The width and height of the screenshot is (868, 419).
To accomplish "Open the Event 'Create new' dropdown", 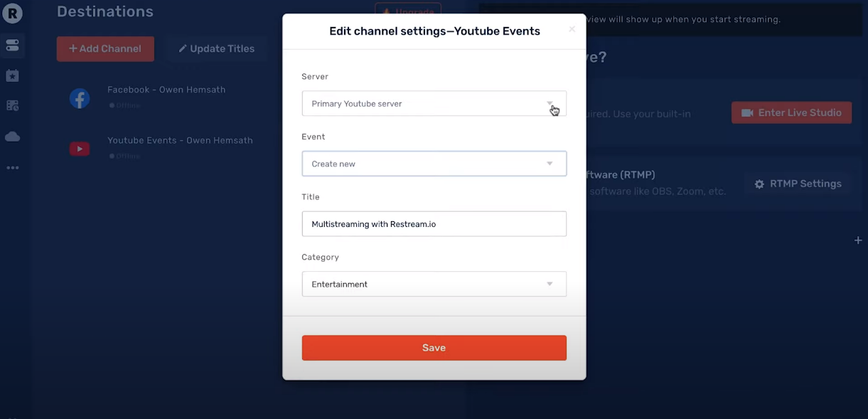I will 434,164.
